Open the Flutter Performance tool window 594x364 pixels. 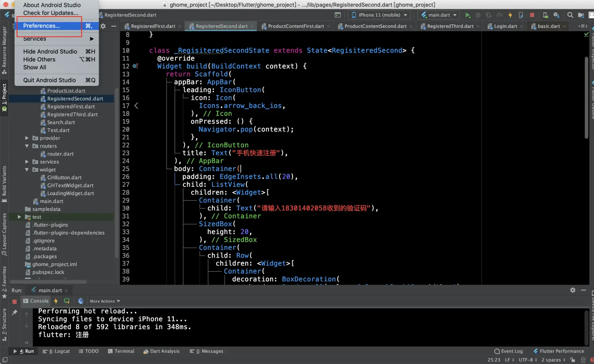[558, 351]
